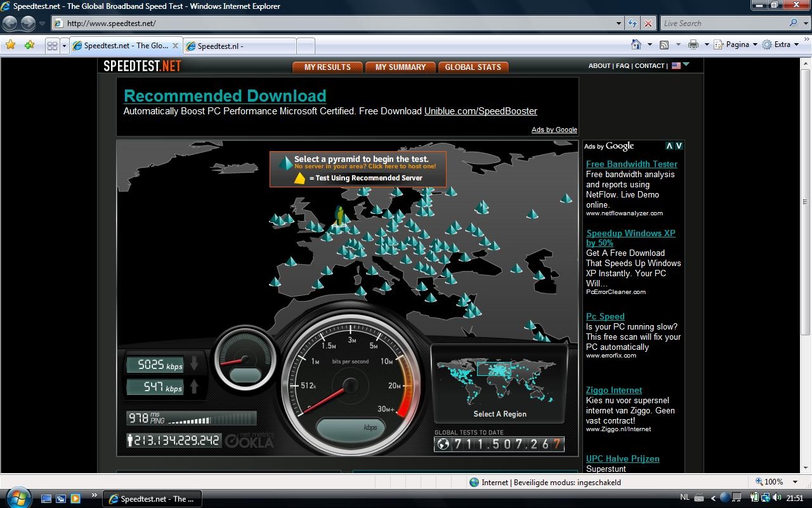The width and height of the screenshot is (812, 508).
Task: Expand the Home button dropdown arrow
Action: (650, 44)
